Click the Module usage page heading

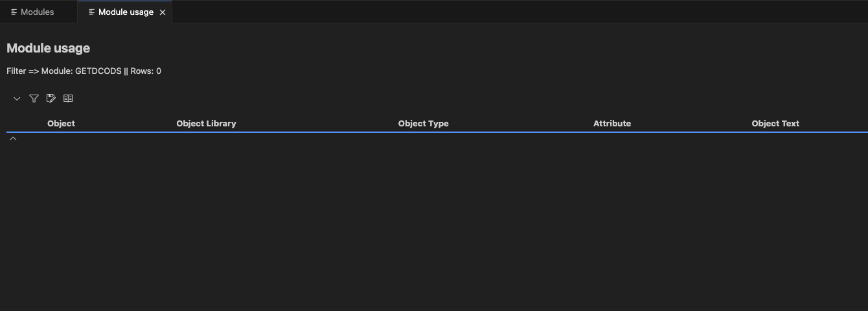pyautogui.click(x=48, y=48)
